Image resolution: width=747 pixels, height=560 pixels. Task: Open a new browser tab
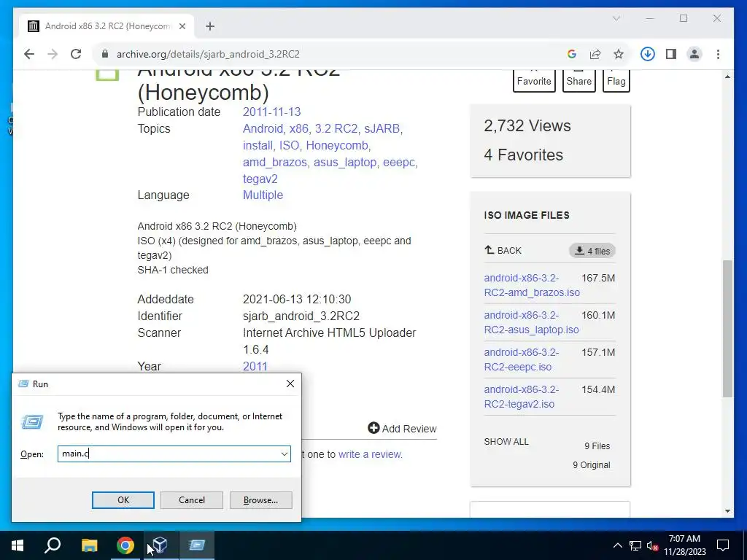pos(210,26)
